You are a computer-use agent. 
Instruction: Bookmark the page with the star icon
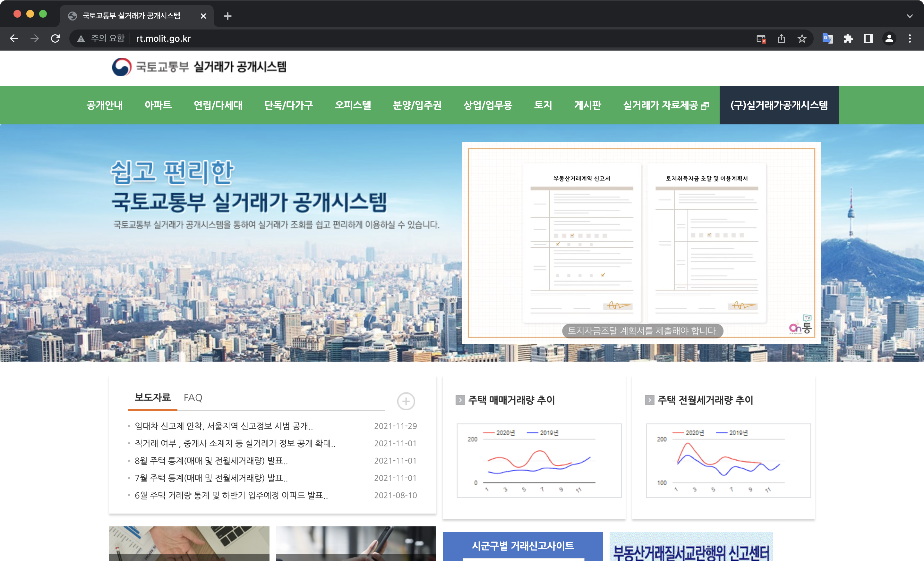[802, 38]
